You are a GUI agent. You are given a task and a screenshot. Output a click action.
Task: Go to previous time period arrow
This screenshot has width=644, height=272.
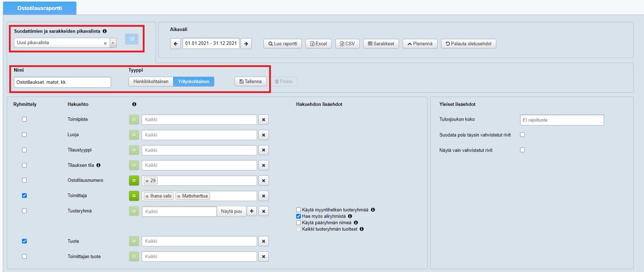point(175,44)
